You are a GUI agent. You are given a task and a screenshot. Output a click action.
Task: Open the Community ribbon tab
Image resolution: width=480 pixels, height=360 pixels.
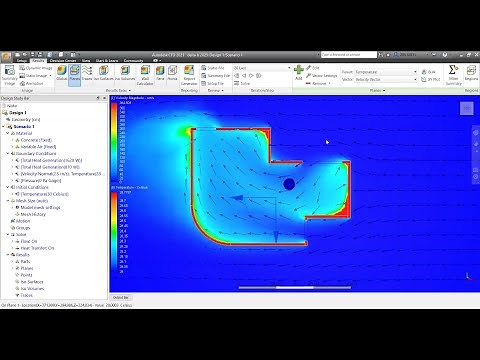tap(133, 61)
